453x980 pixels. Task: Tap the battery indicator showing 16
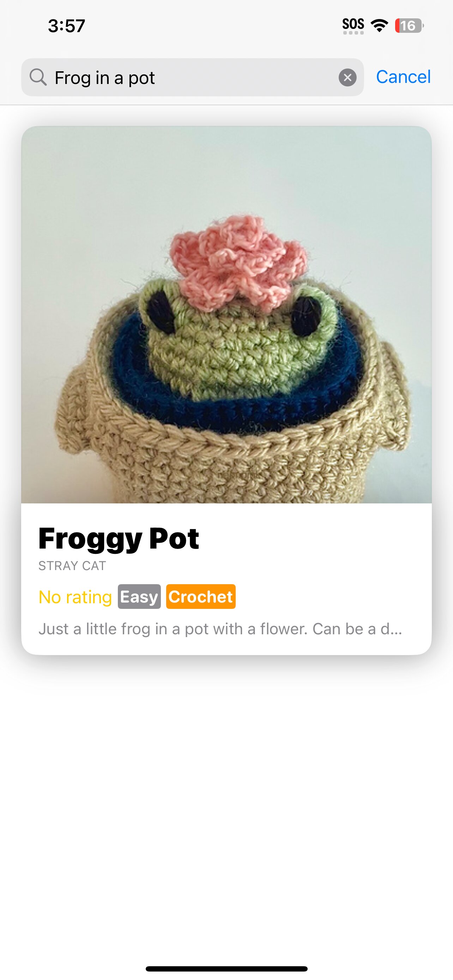409,25
